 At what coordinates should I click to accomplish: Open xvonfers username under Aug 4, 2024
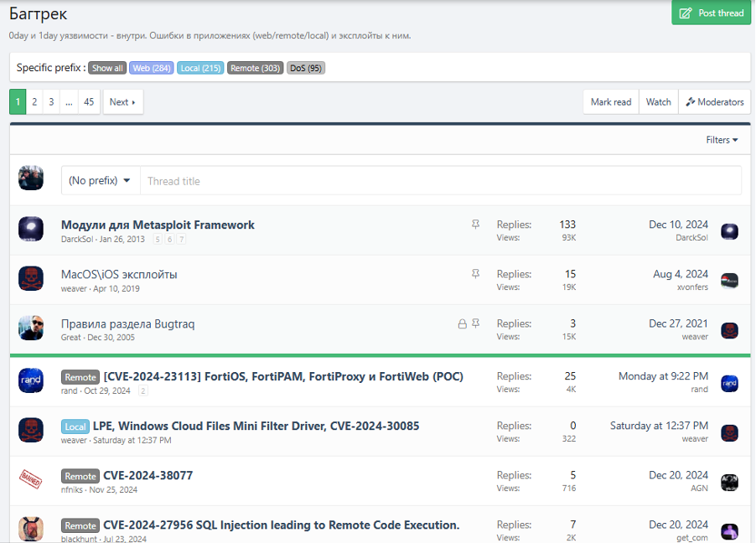(x=692, y=287)
